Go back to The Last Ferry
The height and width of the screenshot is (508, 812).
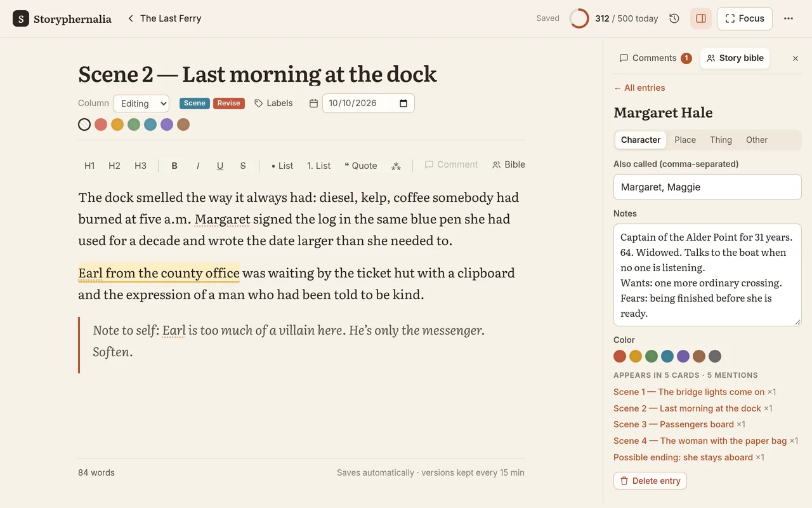[164, 18]
